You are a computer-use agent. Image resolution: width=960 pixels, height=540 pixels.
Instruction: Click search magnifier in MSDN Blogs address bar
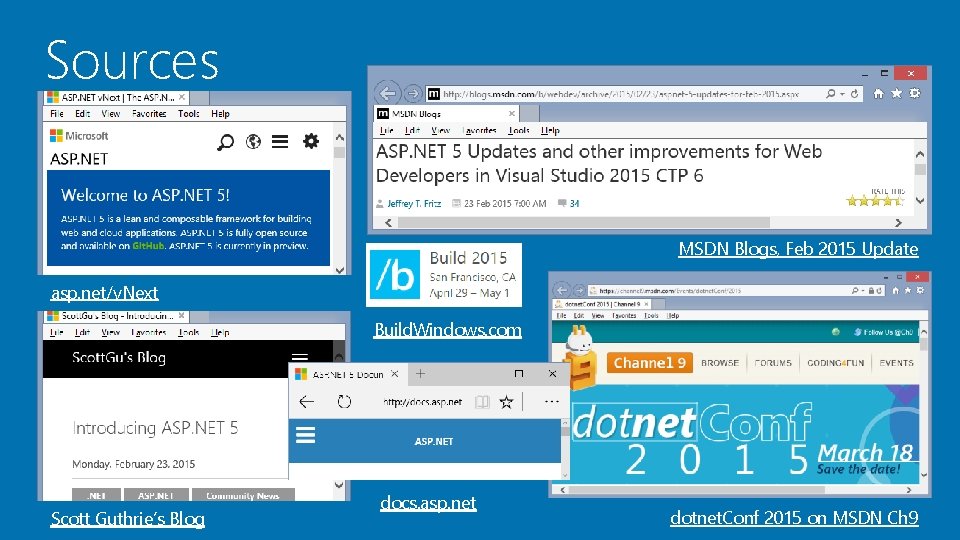[830, 94]
